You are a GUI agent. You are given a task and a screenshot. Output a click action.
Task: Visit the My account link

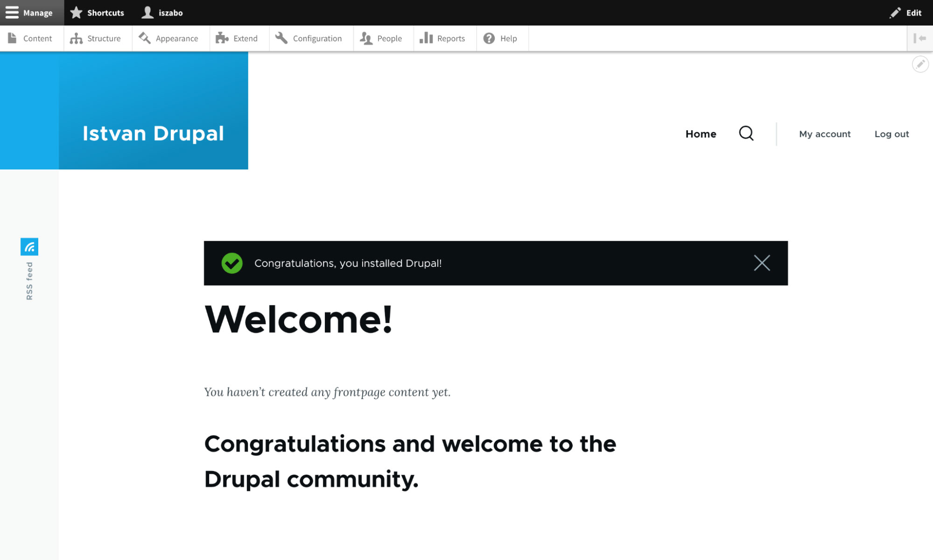pos(825,134)
